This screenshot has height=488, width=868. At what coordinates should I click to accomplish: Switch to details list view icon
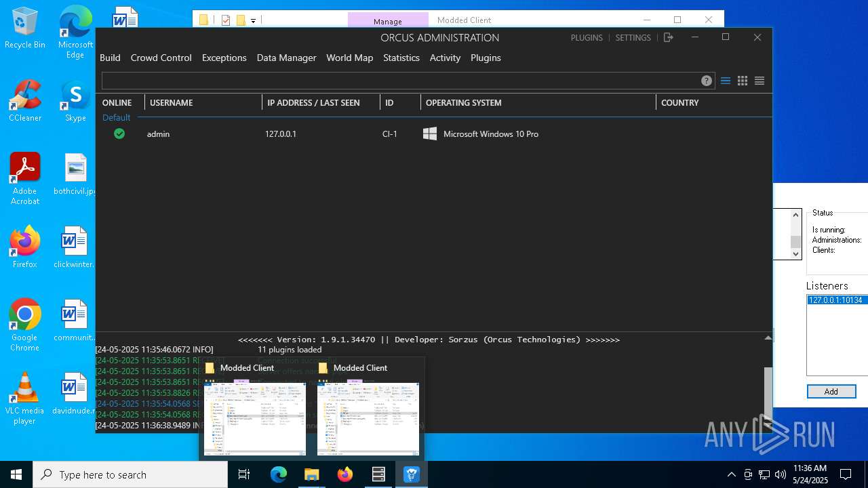coord(725,81)
